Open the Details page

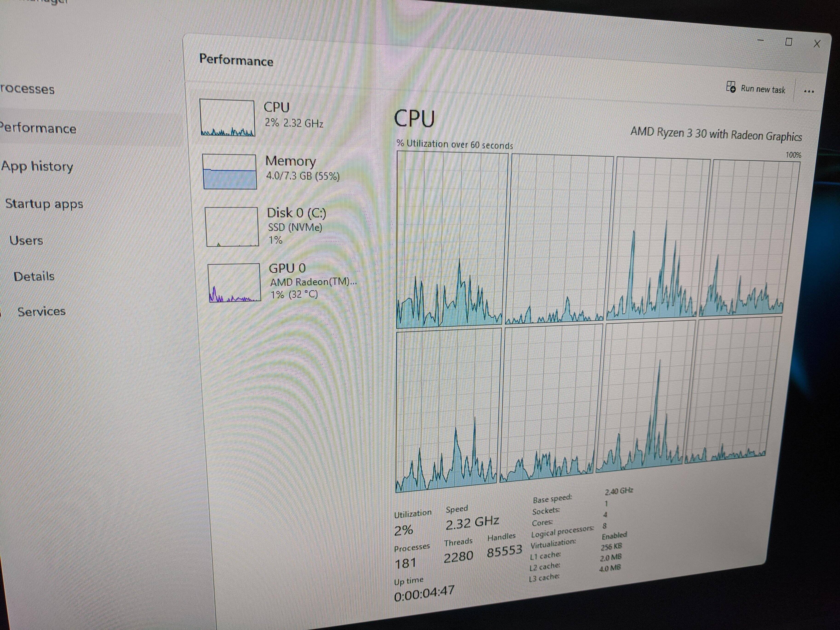(34, 276)
